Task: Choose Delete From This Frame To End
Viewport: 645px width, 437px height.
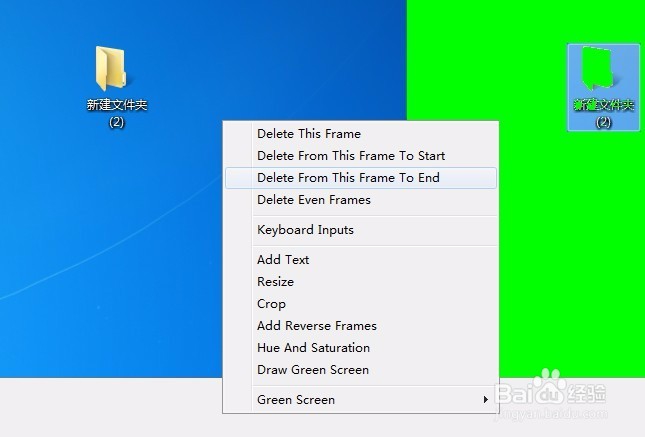Action: (x=361, y=178)
